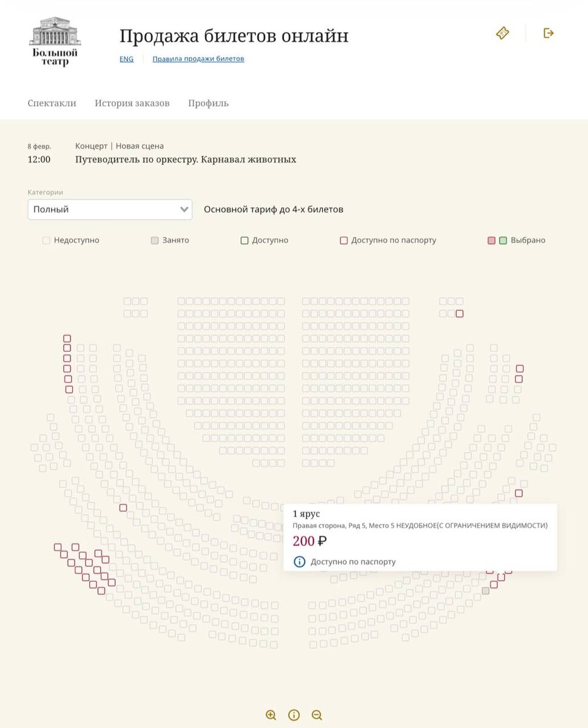Open the Правила продажи билетов link
The height and width of the screenshot is (728, 588).
198,59
